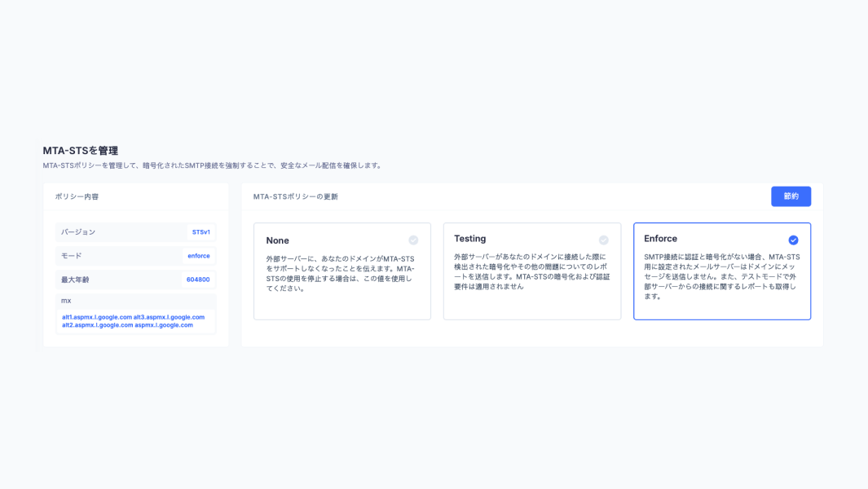
Task: Click the alt1.aspmx.l.google.com mx entry
Action: (97, 317)
